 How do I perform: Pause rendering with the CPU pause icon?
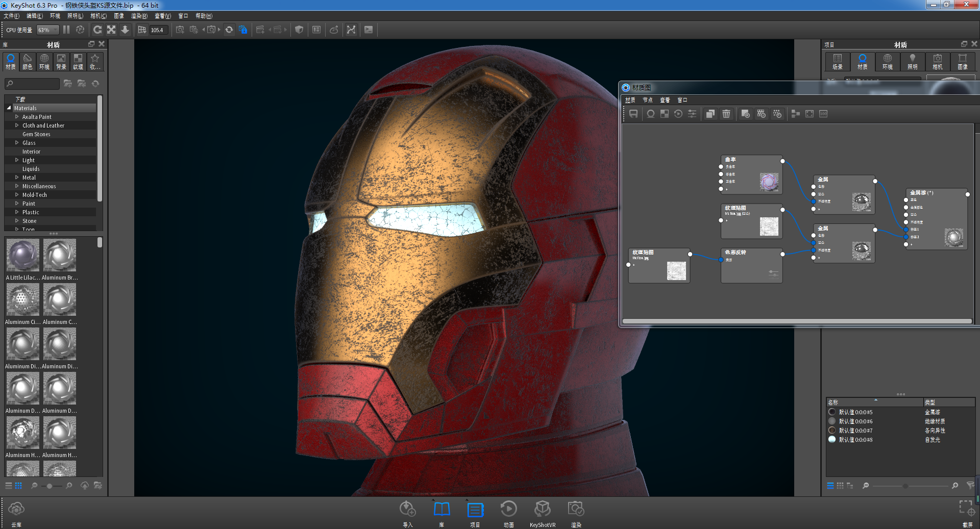point(66,30)
